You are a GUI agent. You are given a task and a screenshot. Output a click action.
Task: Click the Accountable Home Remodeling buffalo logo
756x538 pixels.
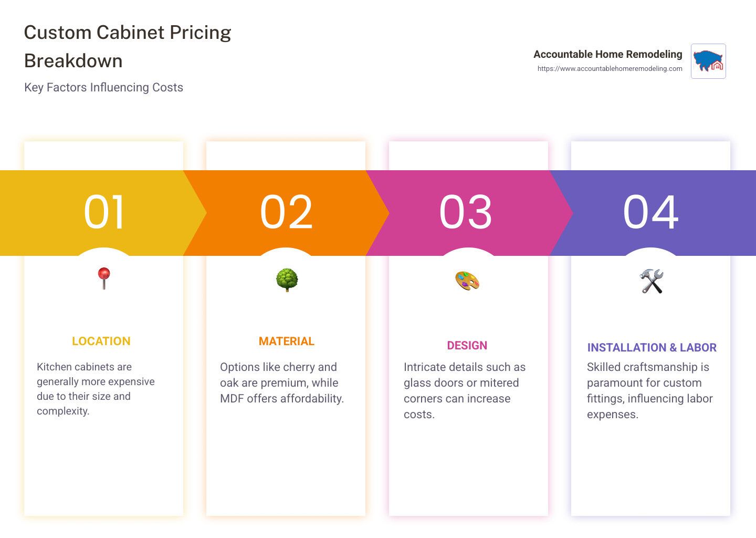click(708, 61)
